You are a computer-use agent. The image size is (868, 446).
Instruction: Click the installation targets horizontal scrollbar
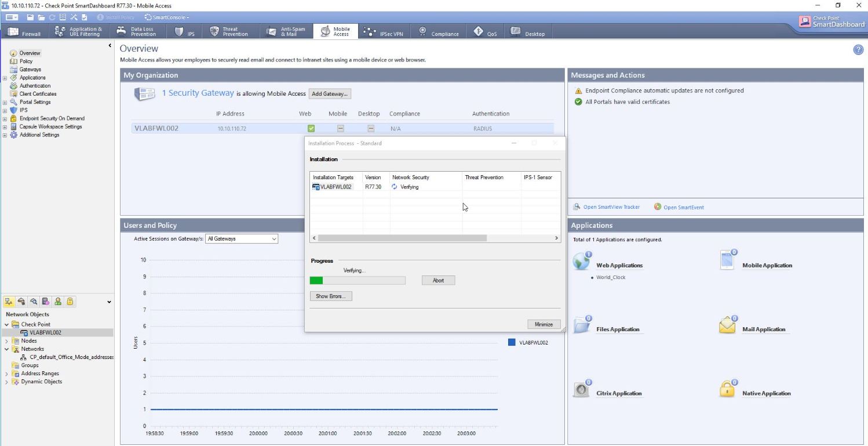(x=402, y=238)
